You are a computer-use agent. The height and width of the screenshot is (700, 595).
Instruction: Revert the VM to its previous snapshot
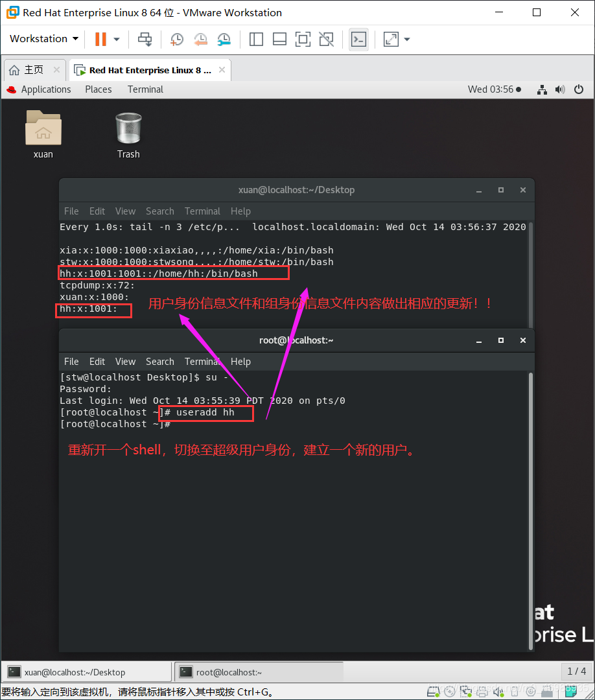click(x=200, y=40)
